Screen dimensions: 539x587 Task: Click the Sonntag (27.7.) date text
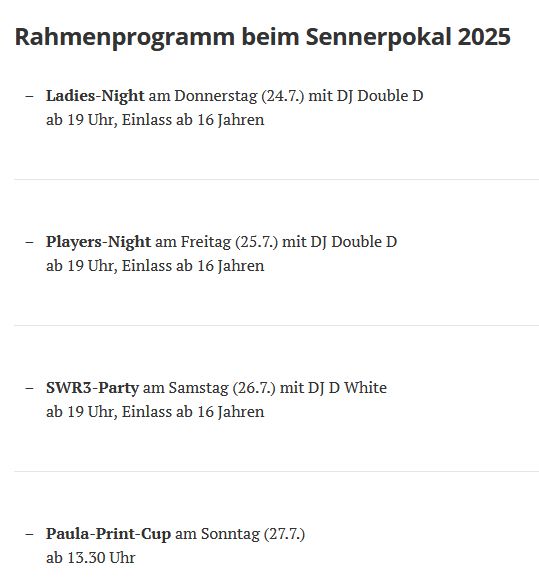click(253, 535)
